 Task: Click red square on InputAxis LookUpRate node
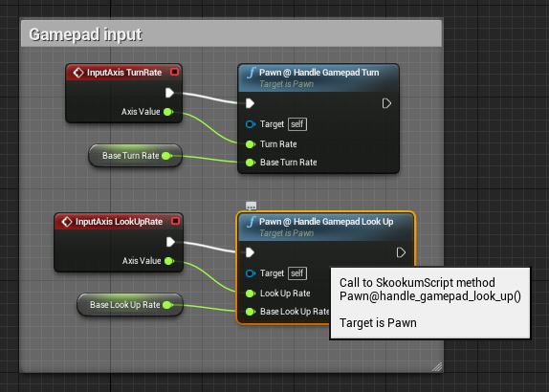click(x=175, y=221)
